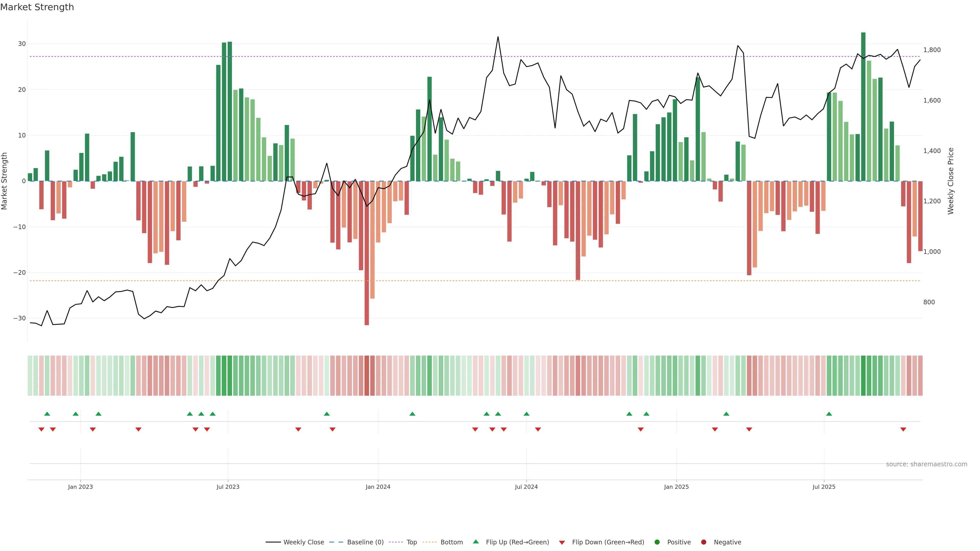This screenshot has height=551, width=980.
Task: Click the rightmost red flip-down marker
Action: 903,429
